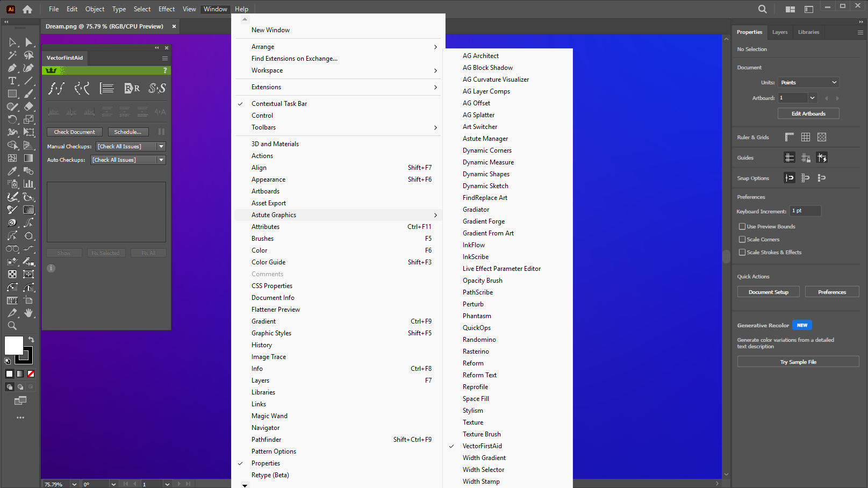This screenshot has width=868, height=488.
Task: Toggle Use Preview Bounds checkbox
Action: [742, 227]
